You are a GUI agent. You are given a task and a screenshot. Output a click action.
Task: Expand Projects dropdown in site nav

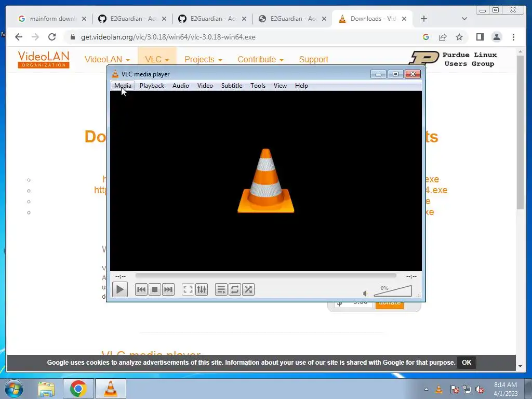pyautogui.click(x=203, y=59)
